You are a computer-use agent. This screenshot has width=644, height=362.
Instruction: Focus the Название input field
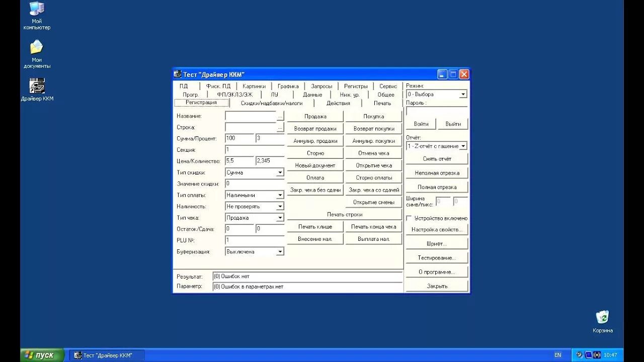(x=251, y=116)
